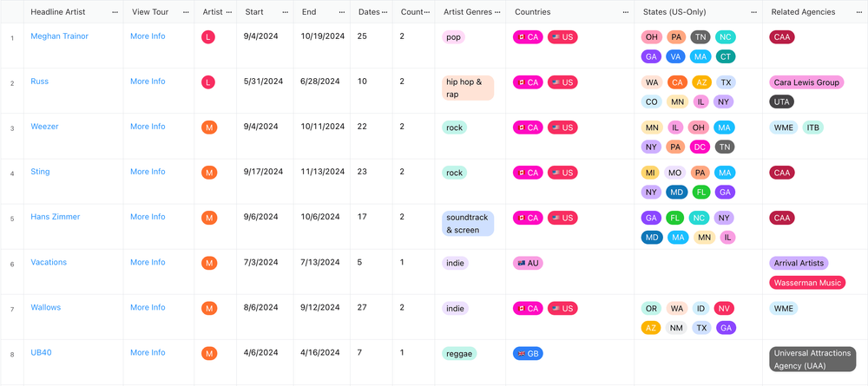
Task: Open Artist Genres column dropdown menu
Action: pyautogui.click(x=497, y=12)
